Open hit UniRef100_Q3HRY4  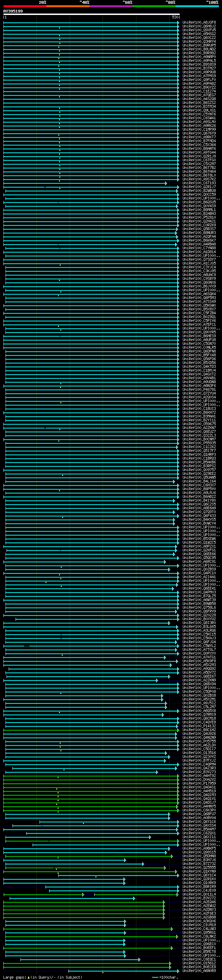click(199, 41)
